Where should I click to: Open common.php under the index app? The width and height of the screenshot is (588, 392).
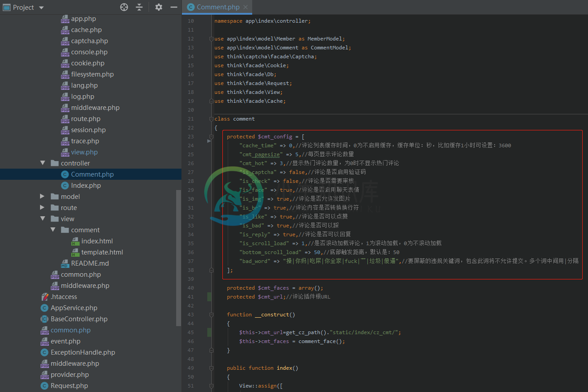click(x=81, y=275)
